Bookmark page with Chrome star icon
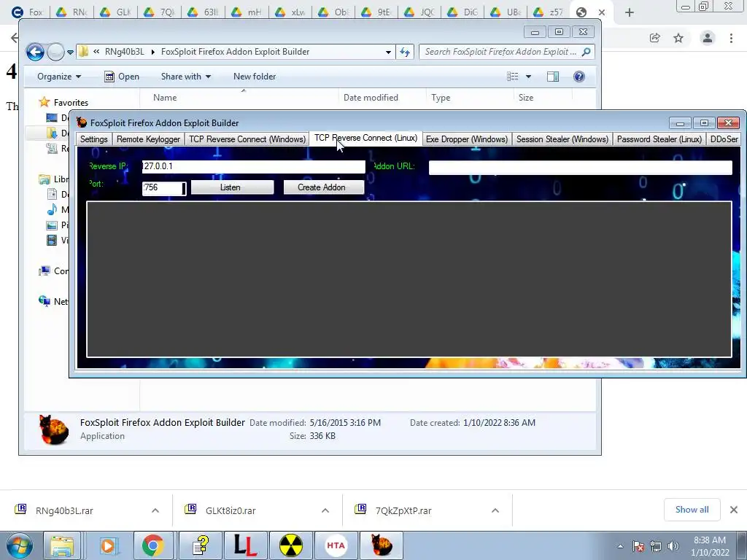 (x=678, y=38)
